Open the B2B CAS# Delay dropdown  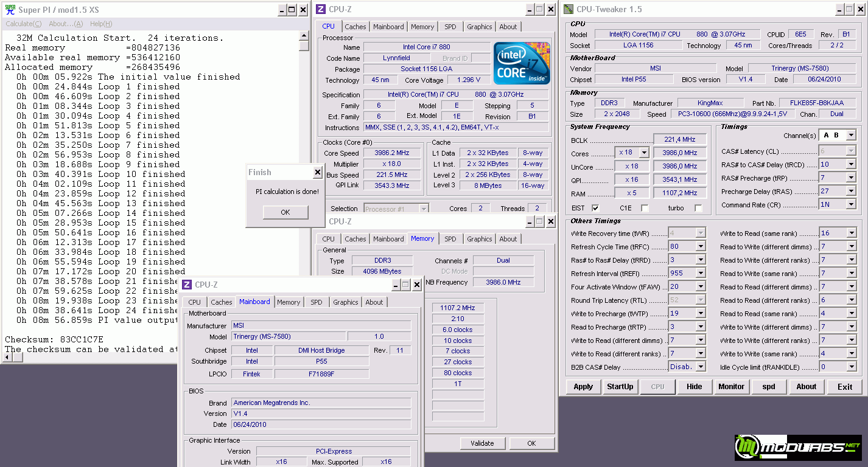tap(701, 367)
